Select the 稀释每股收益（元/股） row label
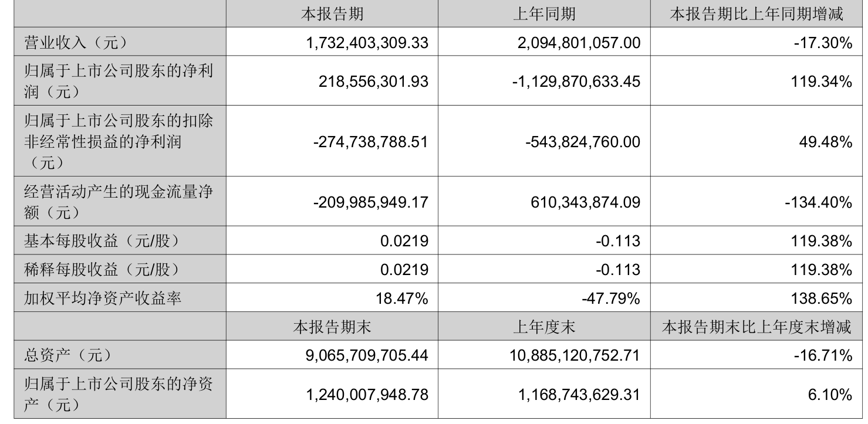Screen dimensions: 868x424 click(100, 270)
